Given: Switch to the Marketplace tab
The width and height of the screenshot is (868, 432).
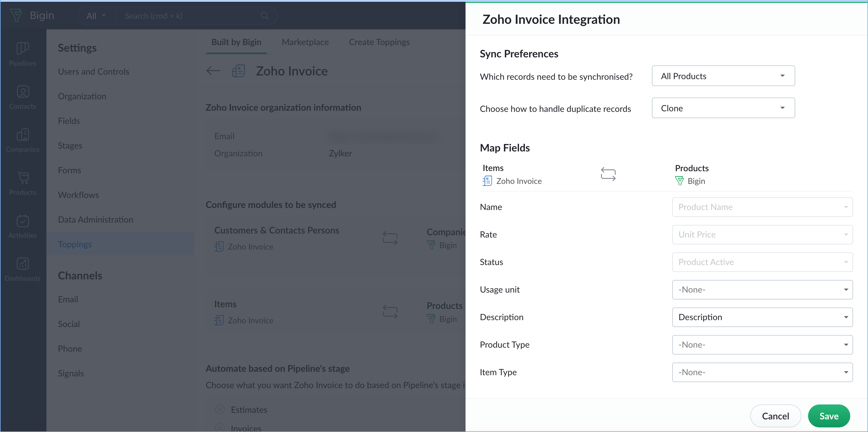Looking at the screenshot, I should pyautogui.click(x=305, y=42).
